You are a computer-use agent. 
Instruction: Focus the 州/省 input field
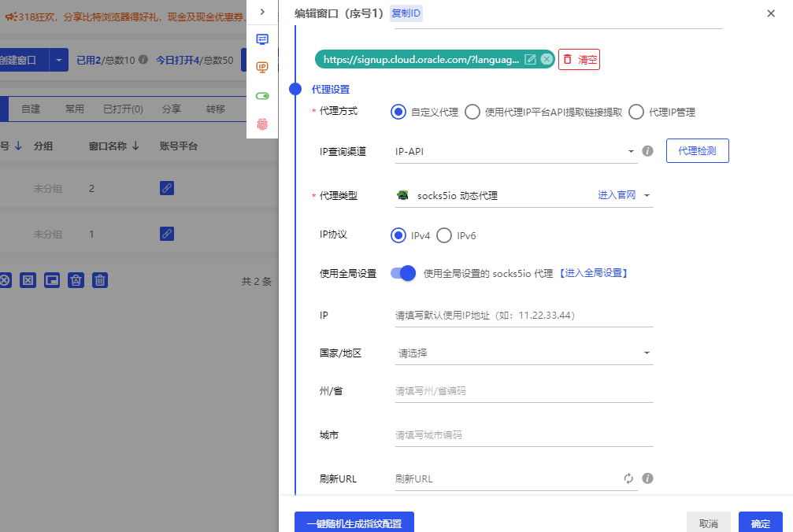[524, 391]
